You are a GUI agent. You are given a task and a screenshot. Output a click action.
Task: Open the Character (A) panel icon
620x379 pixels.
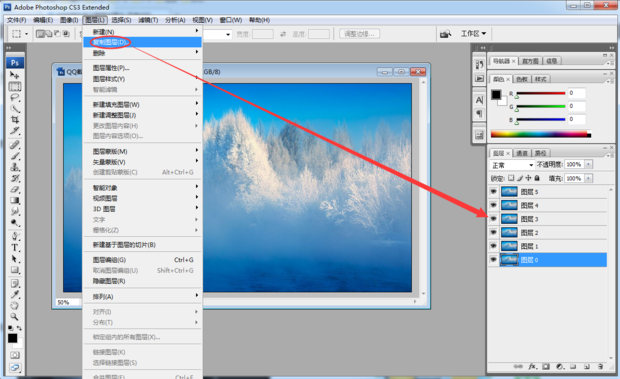[479, 100]
